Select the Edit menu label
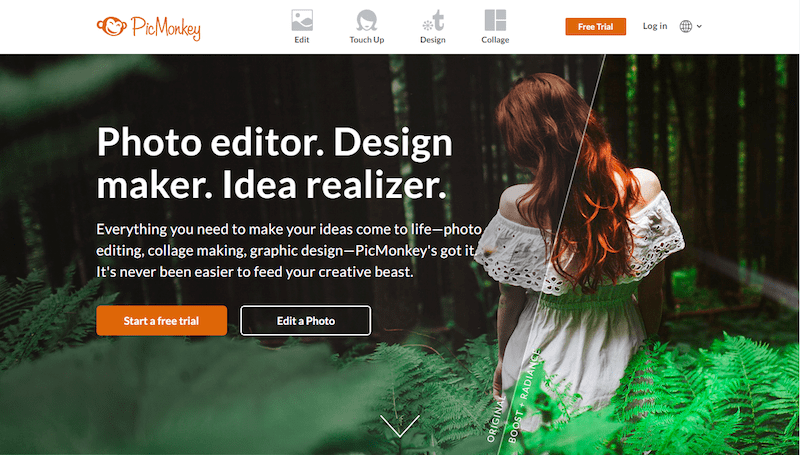Viewport: 800px width, 455px height. click(x=302, y=40)
